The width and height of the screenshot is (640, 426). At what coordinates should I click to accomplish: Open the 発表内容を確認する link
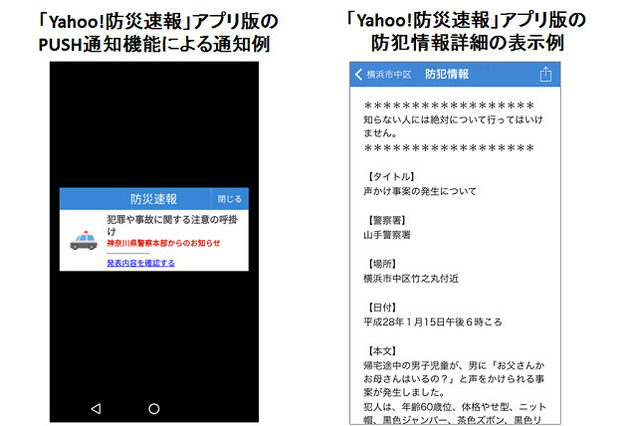click(141, 263)
